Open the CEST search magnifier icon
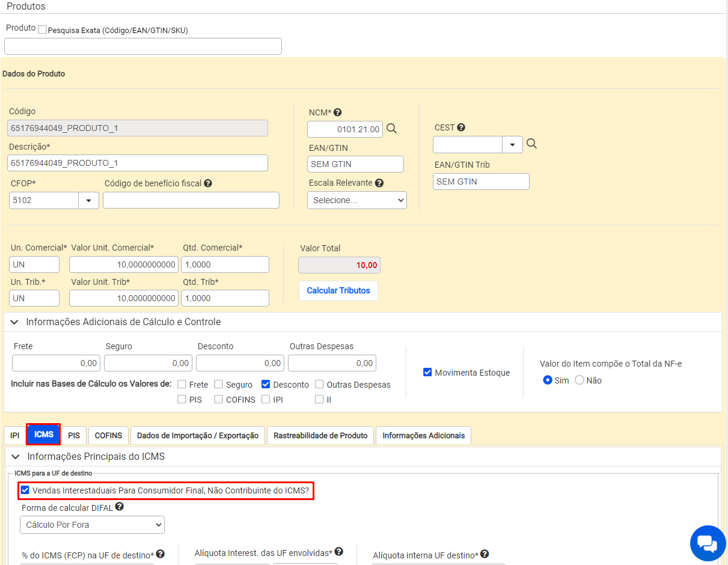The height and width of the screenshot is (565, 728). coord(531,144)
